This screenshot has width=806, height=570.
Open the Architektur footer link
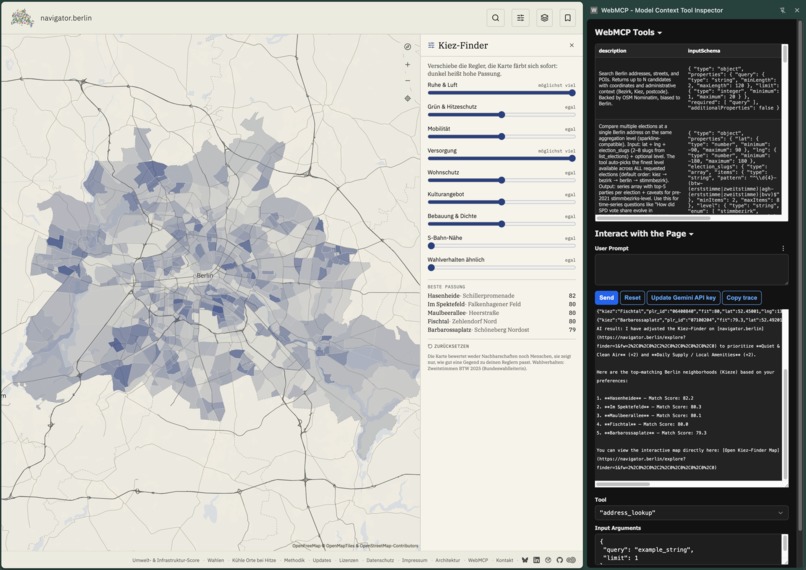tap(447, 560)
